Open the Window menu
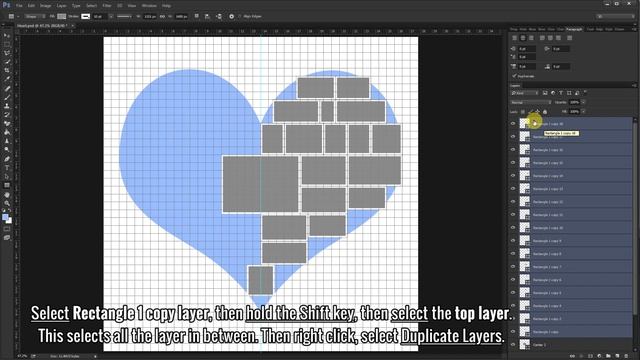This screenshot has width=640, height=360. [149, 6]
